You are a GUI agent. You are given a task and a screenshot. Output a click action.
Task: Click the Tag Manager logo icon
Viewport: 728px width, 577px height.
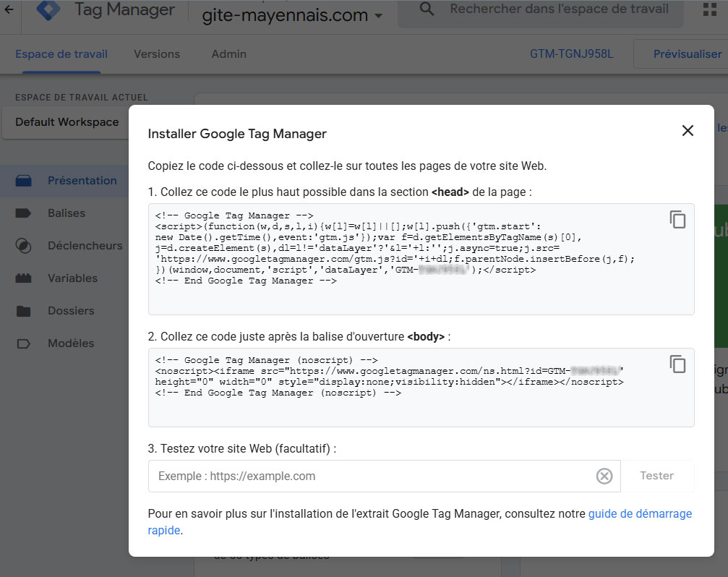tap(49, 10)
